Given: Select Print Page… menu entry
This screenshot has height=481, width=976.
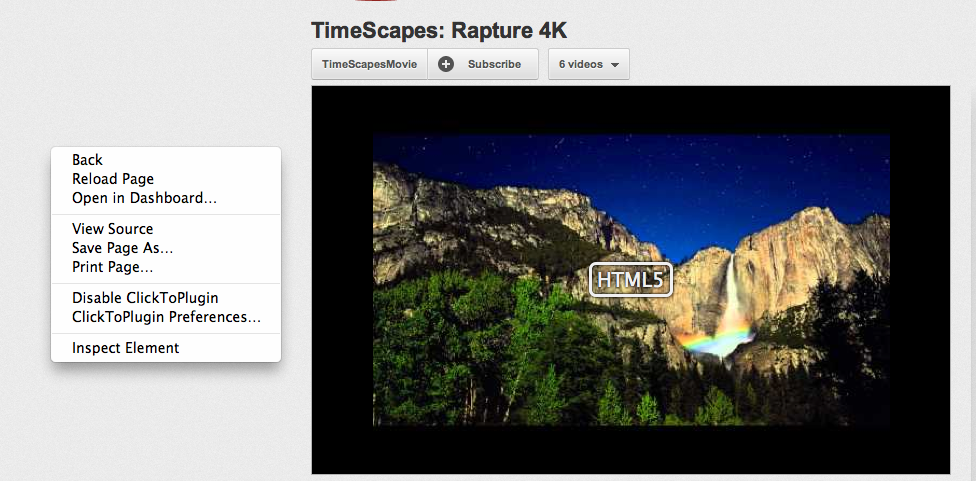Looking at the screenshot, I should 166,267.
